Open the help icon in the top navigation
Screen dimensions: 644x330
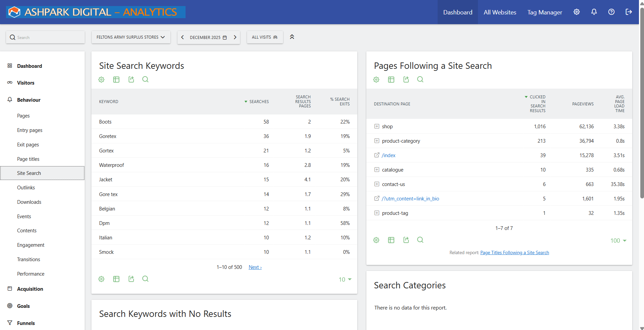coord(611,12)
